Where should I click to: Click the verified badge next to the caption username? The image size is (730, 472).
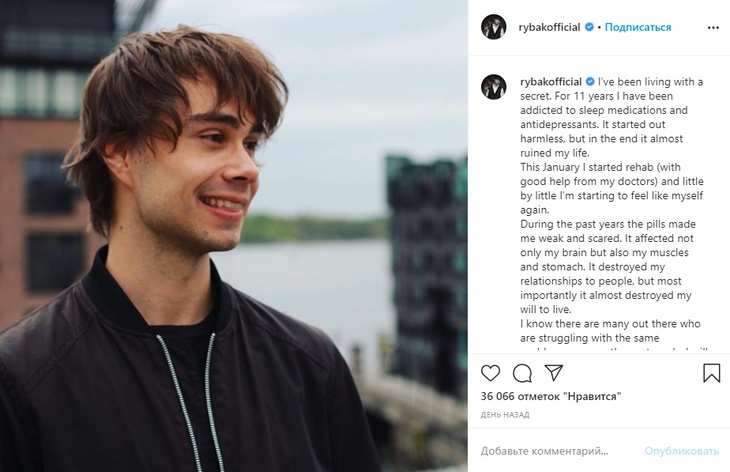pos(590,81)
